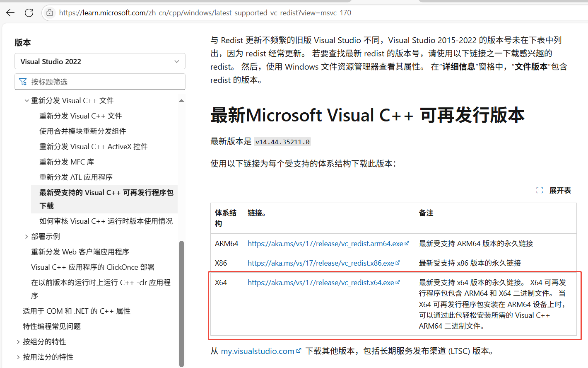Screen dimensions: 588x368
Task: View site information icon in address bar
Action: pos(50,13)
